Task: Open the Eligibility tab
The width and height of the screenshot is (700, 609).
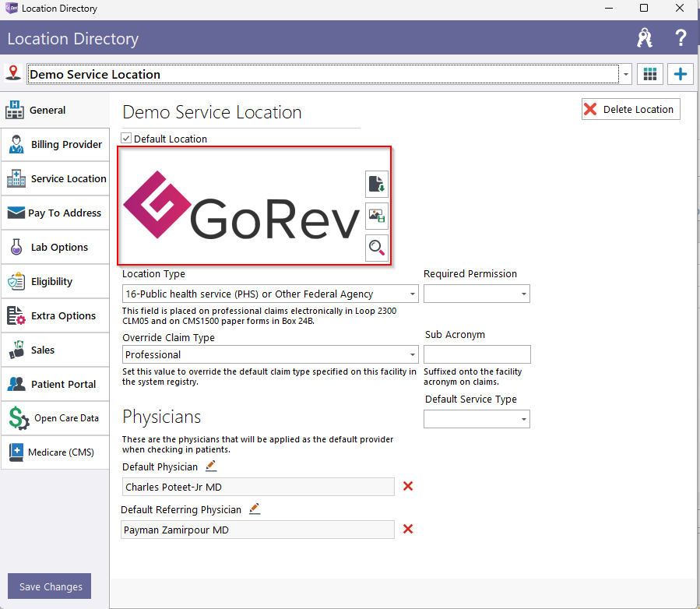Action: [55, 282]
